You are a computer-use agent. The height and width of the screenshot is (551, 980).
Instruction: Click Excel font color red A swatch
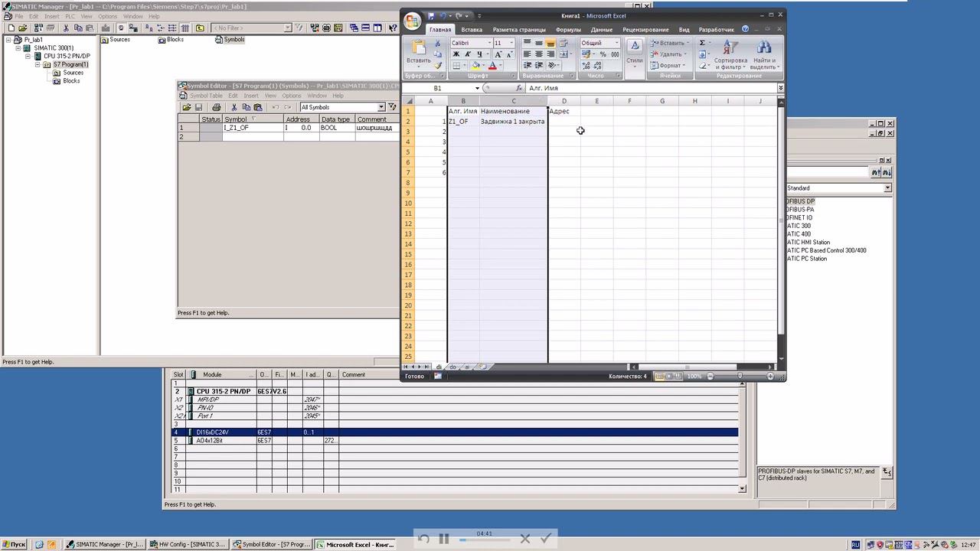(492, 66)
